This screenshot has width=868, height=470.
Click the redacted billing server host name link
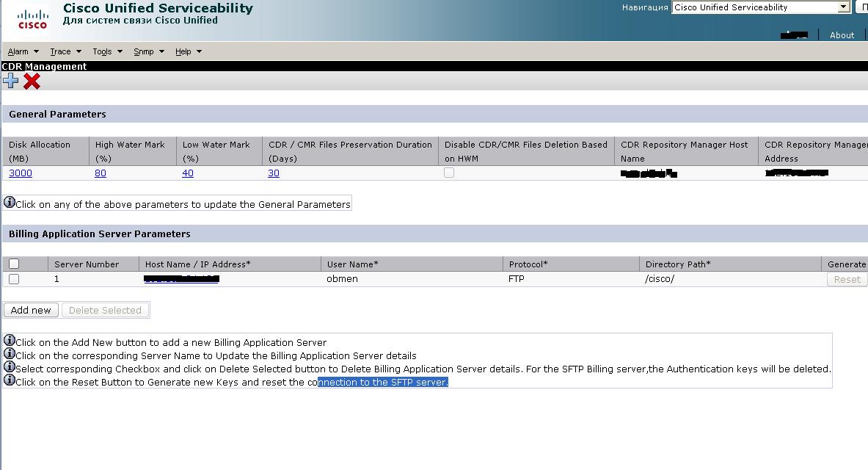tap(181, 279)
